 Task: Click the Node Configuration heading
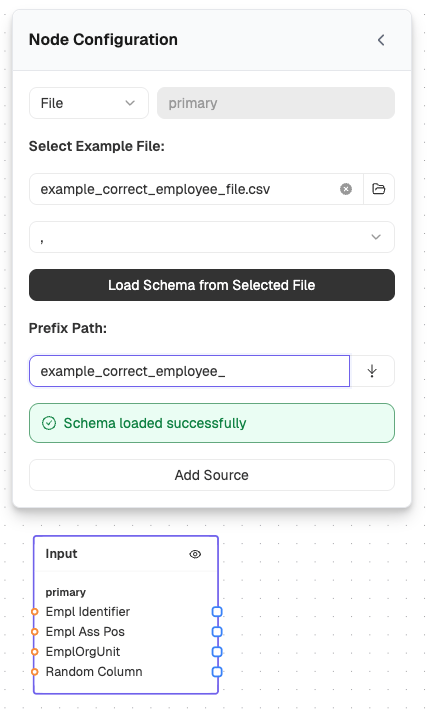click(x=103, y=40)
